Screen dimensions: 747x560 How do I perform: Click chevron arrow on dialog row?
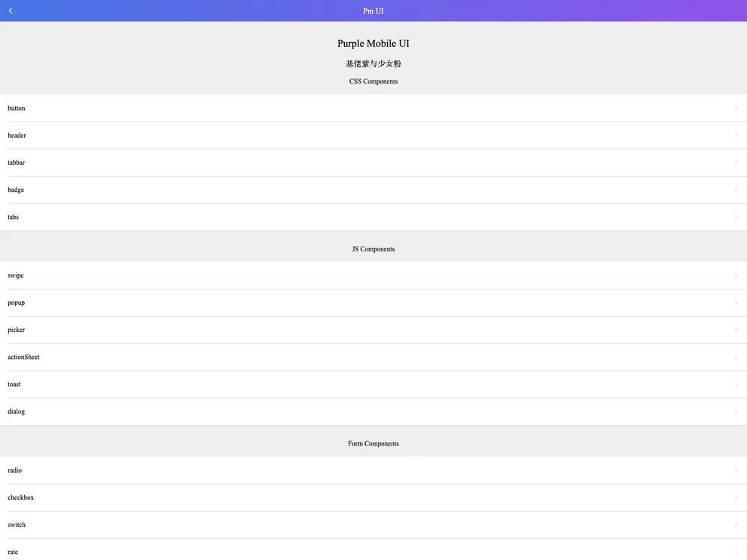click(x=736, y=412)
